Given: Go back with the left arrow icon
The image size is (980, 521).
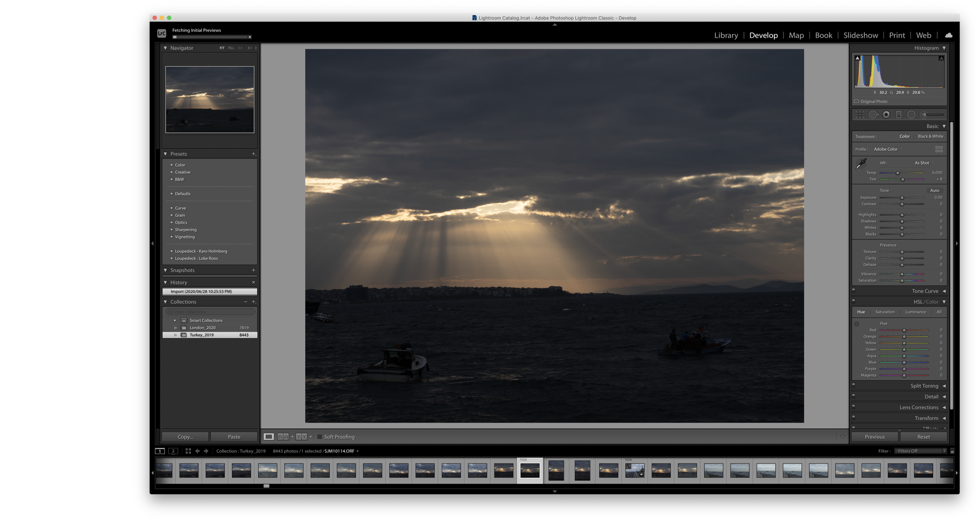Looking at the screenshot, I should (x=197, y=451).
